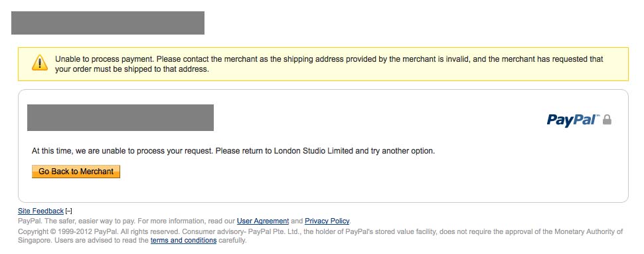The height and width of the screenshot is (254, 644).
Task: Click the PayPal logo
Action: (x=574, y=120)
